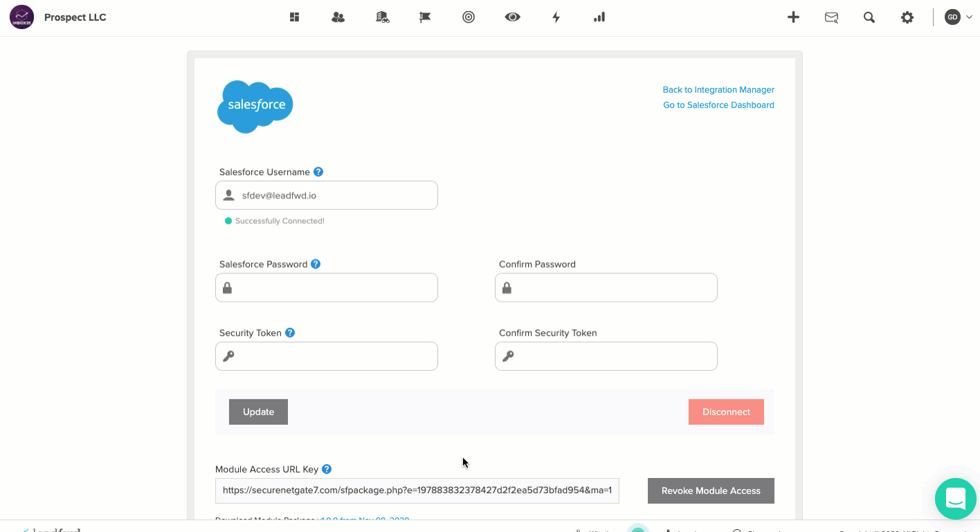980x532 pixels.
Task: Click the Successfully Connected! status text
Action: pos(280,221)
